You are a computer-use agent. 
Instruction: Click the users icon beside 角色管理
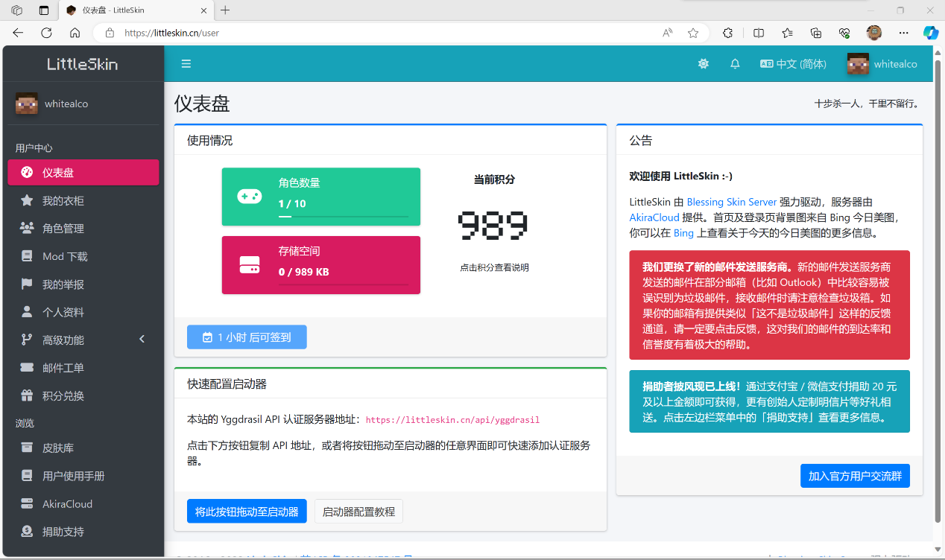[27, 228]
